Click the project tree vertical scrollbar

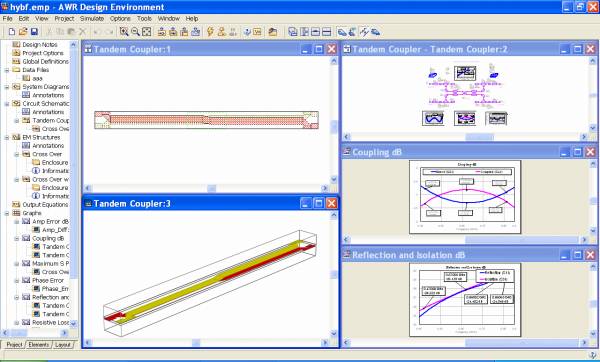point(74,184)
